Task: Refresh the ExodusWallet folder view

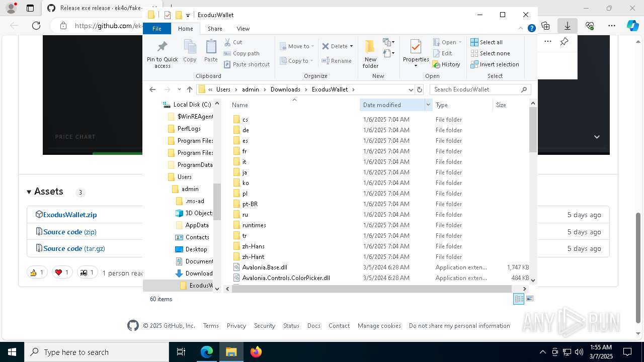Action: pyautogui.click(x=420, y=89)
